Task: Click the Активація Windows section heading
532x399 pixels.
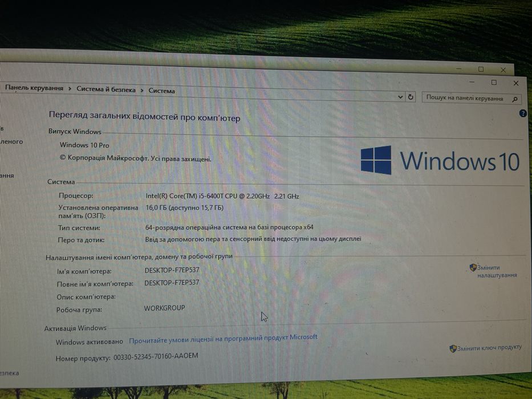Action: tap(75, 328)
